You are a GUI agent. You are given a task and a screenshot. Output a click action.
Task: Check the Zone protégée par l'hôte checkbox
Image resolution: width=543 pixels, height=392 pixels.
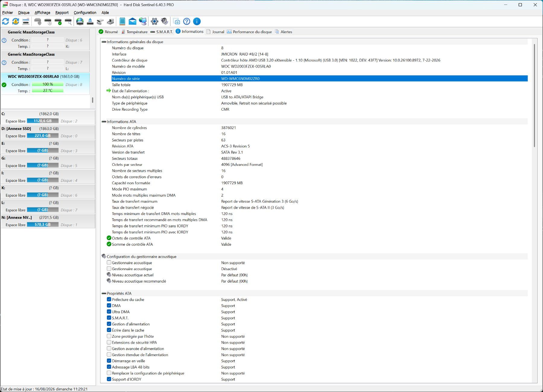[x=109, y=336]
